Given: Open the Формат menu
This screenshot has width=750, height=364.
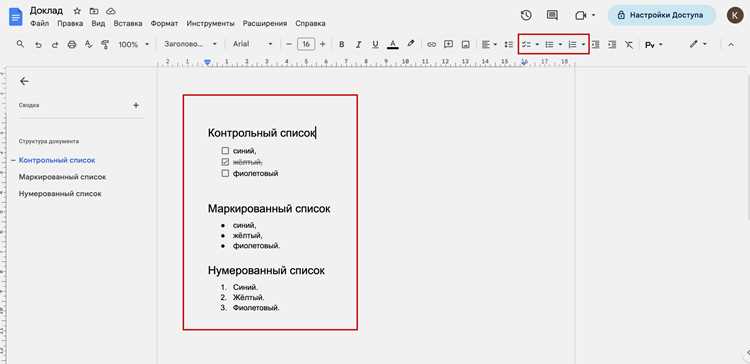Looking at the screenshot, I should point(164,23).
